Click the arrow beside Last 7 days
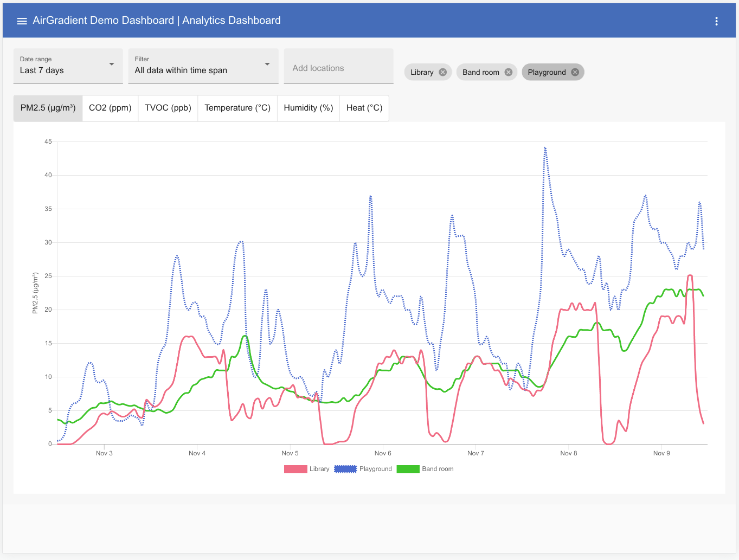739x560 pixels. pos(112,65)
